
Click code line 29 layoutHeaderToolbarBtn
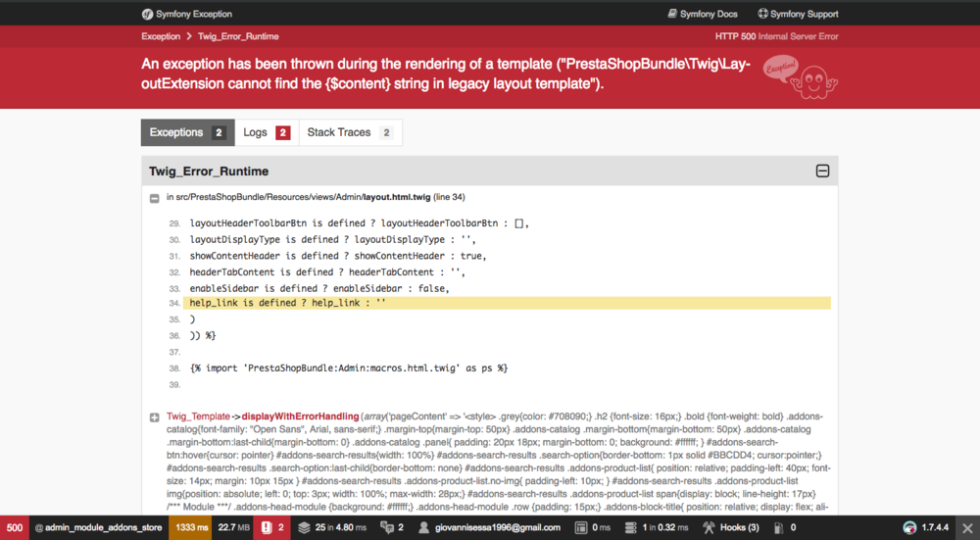[360, 223]
